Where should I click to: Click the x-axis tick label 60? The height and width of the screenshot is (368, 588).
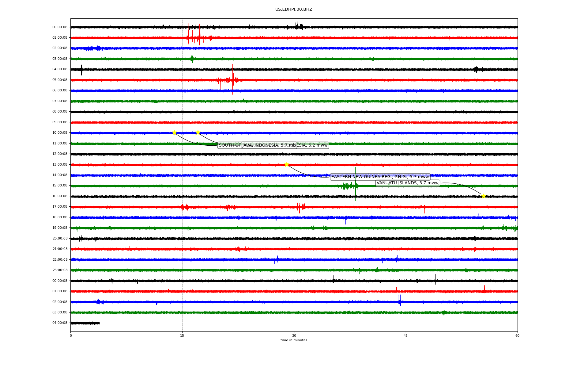point(517,335)
